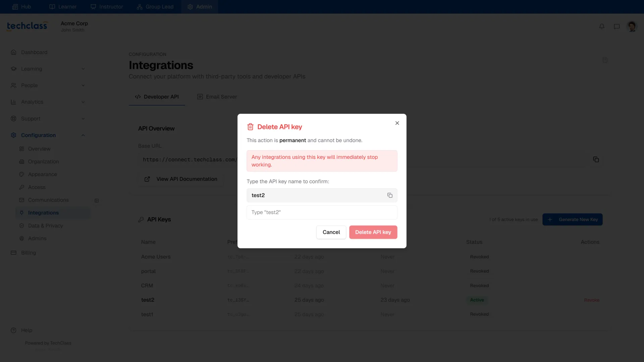
Task: Open Organization settings
Action: [43, 162]
